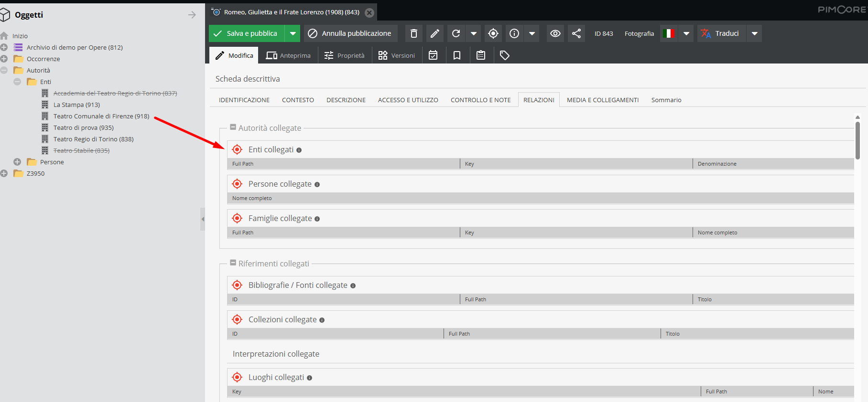This screenshot has height=402, width=868.
Task: Open the Versioni tab
Action: pyautogui.click(x=397, y=55)
